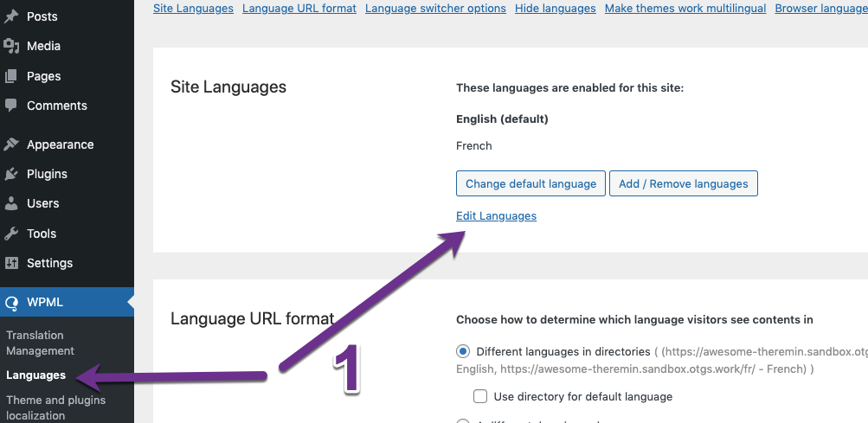The width and height of the screenshot is (868, 423).
Task: Click the Site Languages heading
Action: pyautogui.click(x=228, y=87)
